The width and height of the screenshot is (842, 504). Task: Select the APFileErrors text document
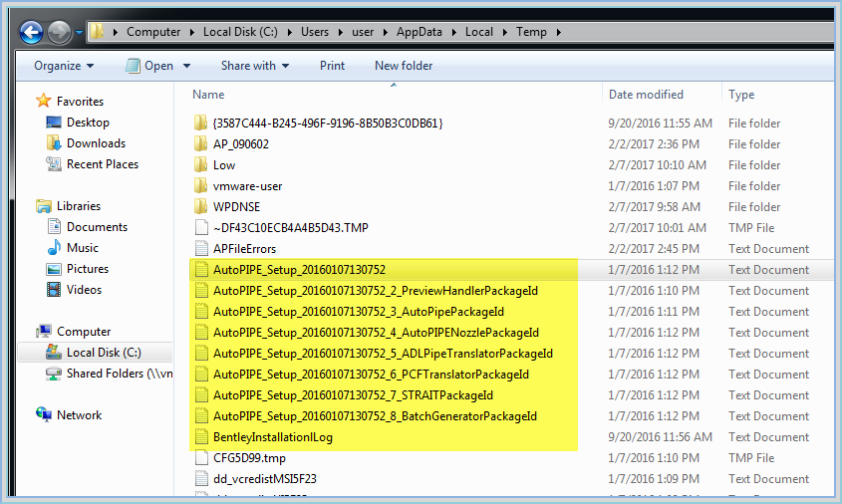click(x=244, y=249)
